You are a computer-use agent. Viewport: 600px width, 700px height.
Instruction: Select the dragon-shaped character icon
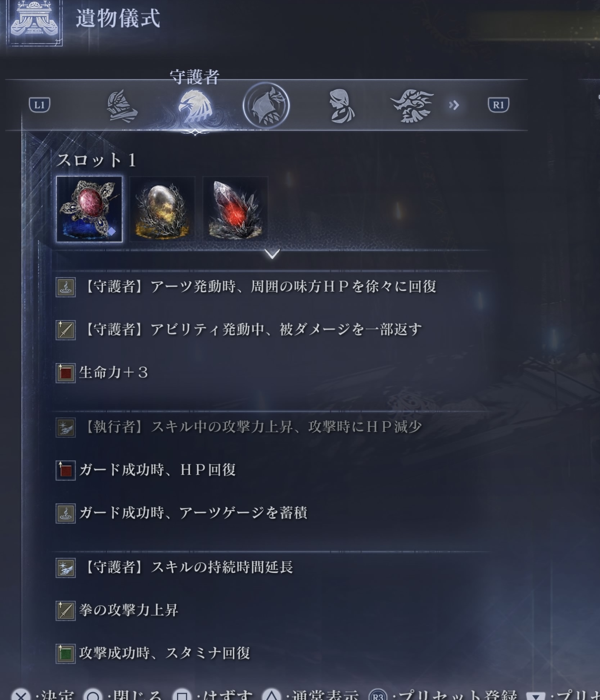tap(413, 106)
